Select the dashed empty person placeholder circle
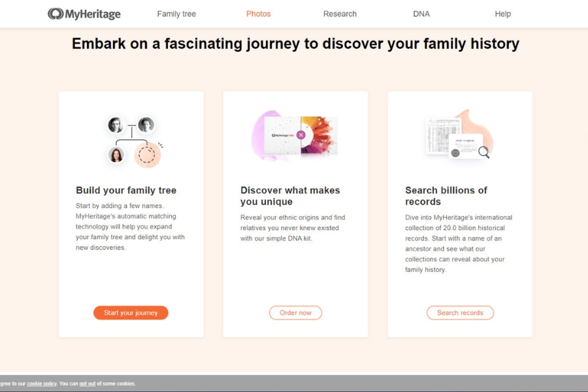The width and height of the screenshot is (588, 392). point(147,155)
